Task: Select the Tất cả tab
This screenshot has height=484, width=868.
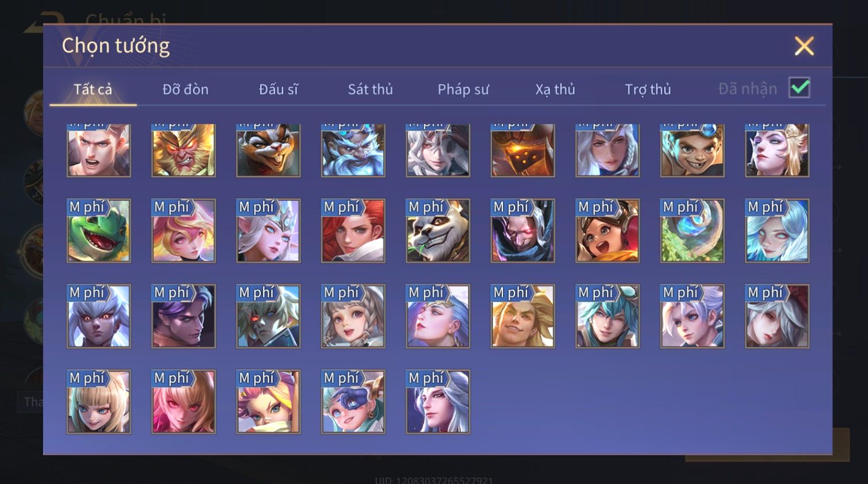Action: (x=93, y=89)
